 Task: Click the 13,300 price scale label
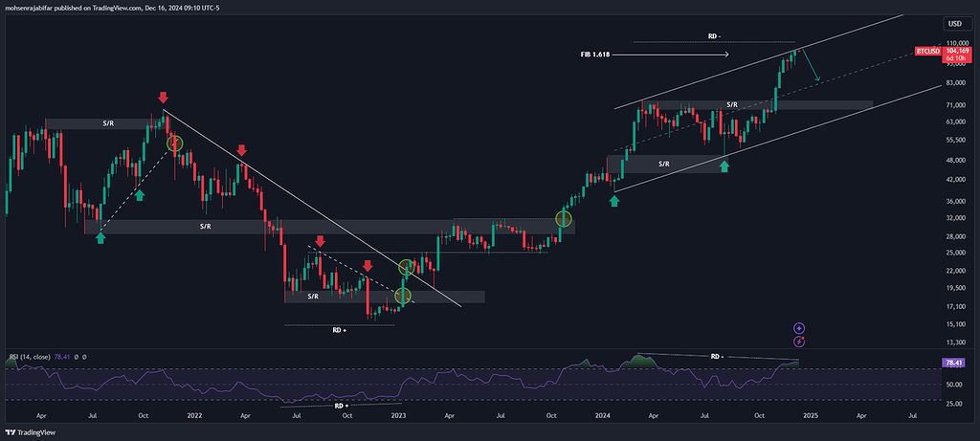point(957,342)
